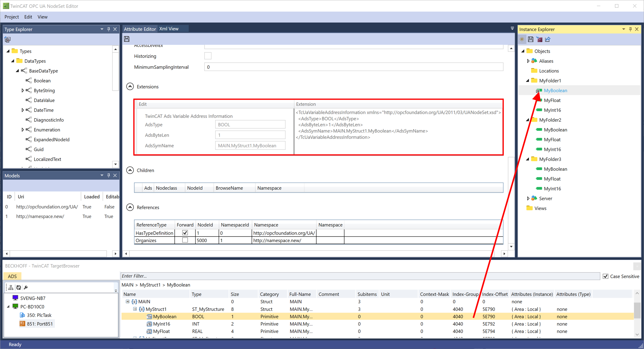Click the Server object icon in Instance Explorer
The width and height of the screenshot is (644, 349).
534,198
